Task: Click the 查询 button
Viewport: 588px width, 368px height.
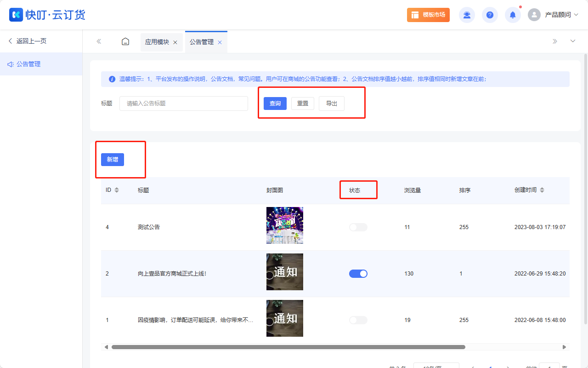Action: (275, 103)
